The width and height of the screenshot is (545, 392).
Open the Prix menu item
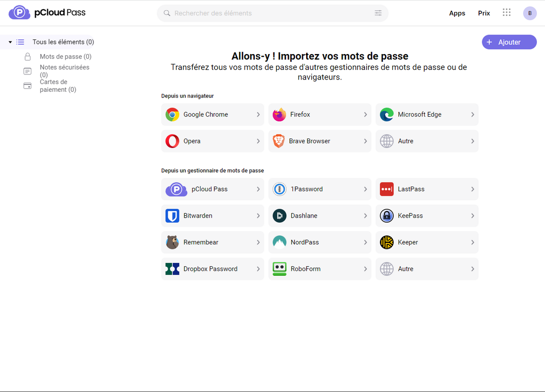[484, 13]
